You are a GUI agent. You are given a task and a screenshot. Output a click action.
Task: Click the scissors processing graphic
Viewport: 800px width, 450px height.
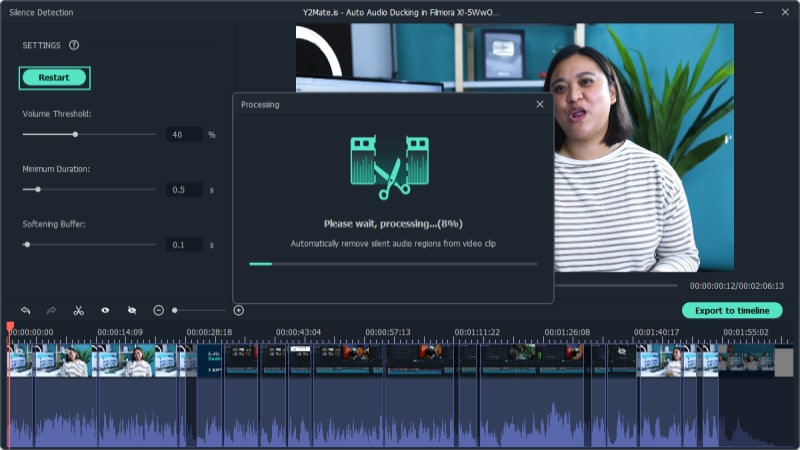(x=390, y=167)
